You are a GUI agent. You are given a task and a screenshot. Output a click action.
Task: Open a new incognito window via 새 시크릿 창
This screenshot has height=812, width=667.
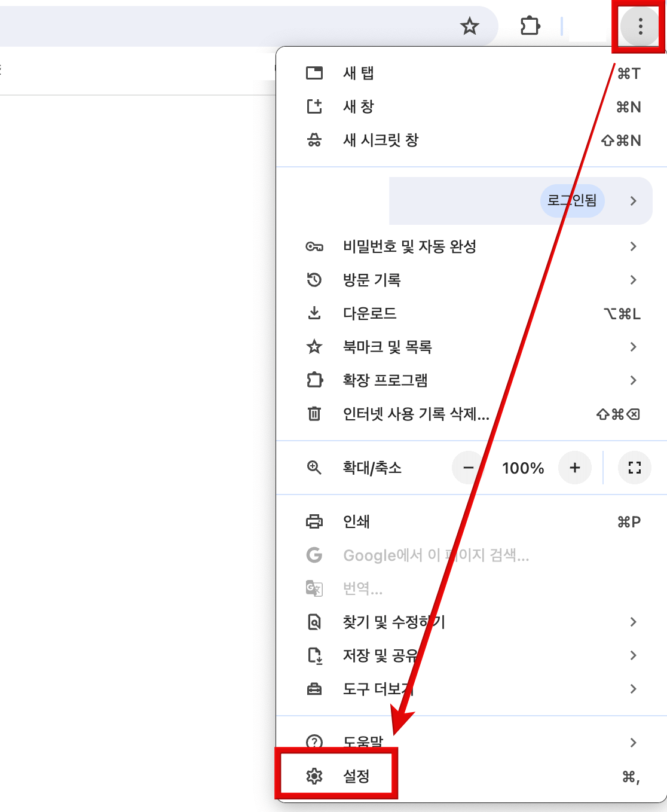(380, 141)
